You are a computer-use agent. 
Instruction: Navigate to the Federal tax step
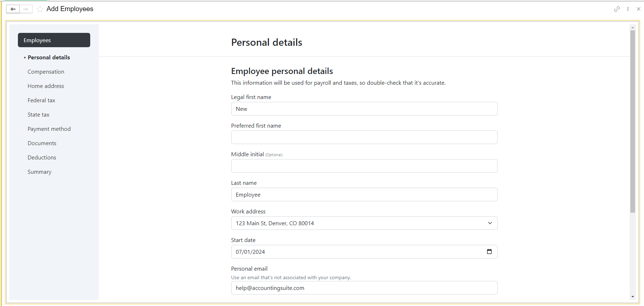click(41, 100)
